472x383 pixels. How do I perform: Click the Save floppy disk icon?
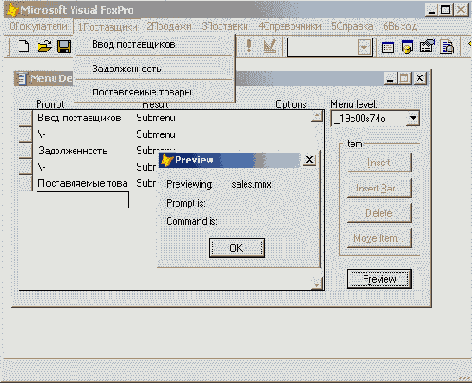tap(64, 47)
